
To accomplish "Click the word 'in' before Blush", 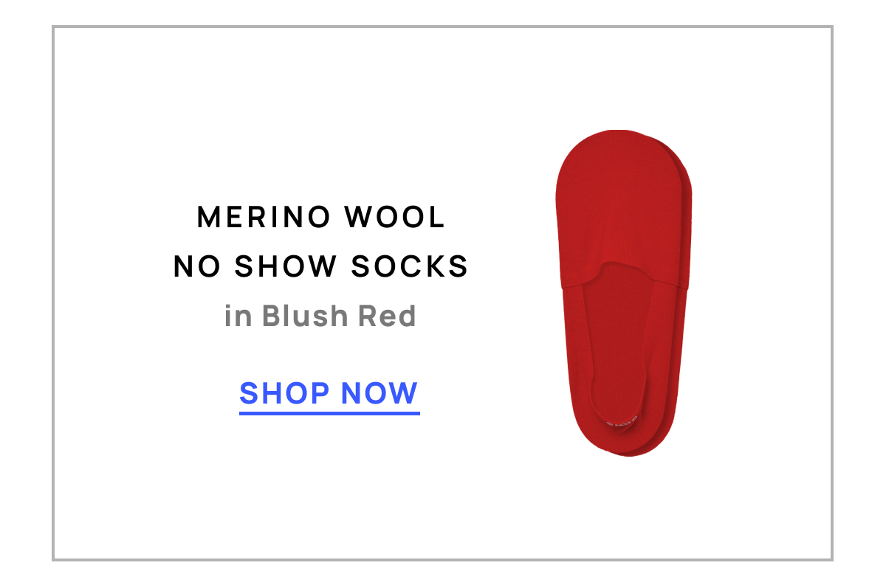I will [x=238, y=316].
